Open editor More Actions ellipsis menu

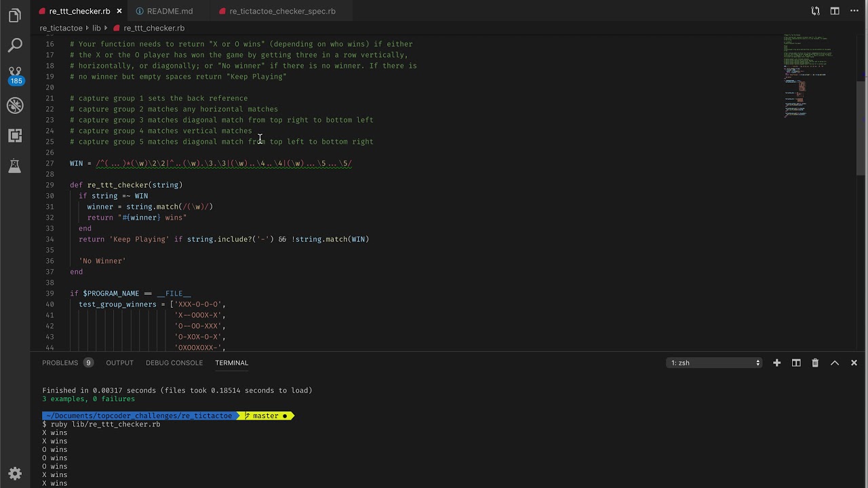tap(854, 11)
